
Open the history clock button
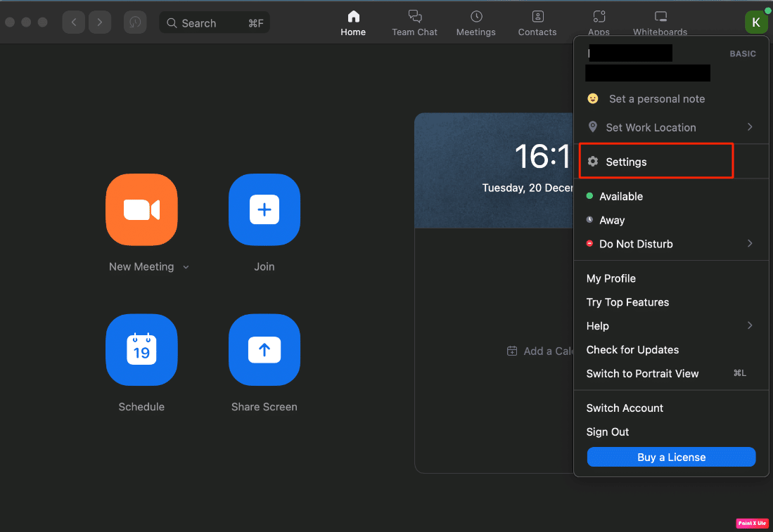coord(135,22)
